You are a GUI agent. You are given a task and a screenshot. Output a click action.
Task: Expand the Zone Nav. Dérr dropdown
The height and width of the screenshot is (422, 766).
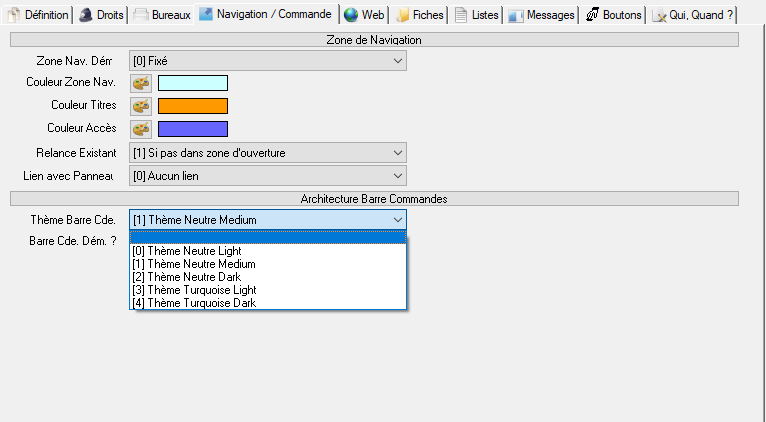click(x=397, y=61)
